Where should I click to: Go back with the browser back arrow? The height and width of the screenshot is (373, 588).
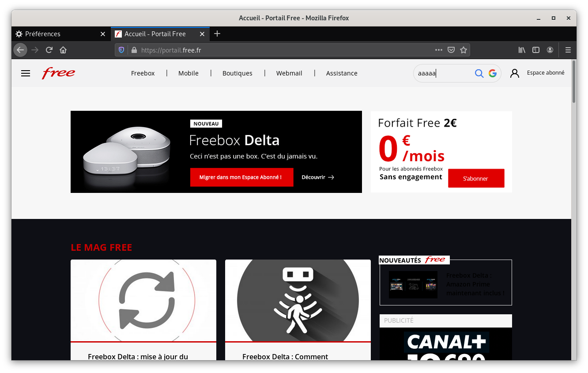coord(20,50)
